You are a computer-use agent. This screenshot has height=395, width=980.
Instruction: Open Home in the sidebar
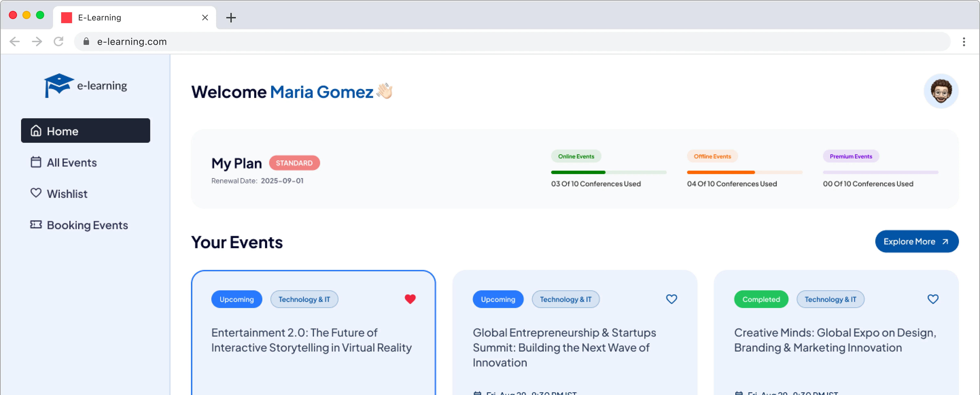click(x=85, y=131)
